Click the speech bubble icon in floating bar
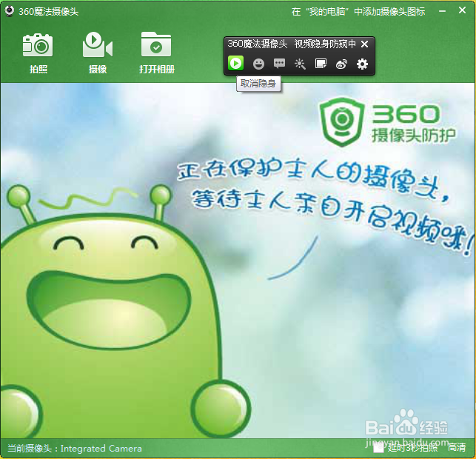 tap(279, 64)
